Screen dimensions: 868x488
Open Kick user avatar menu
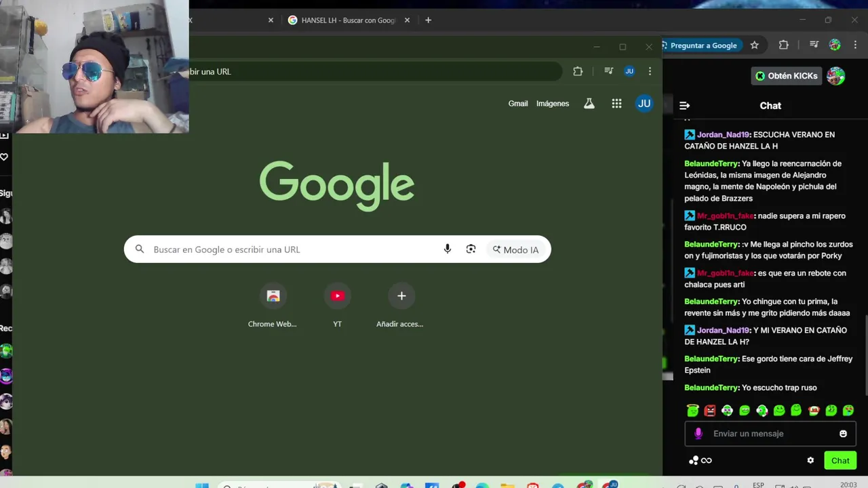click(x=836, y=76)
